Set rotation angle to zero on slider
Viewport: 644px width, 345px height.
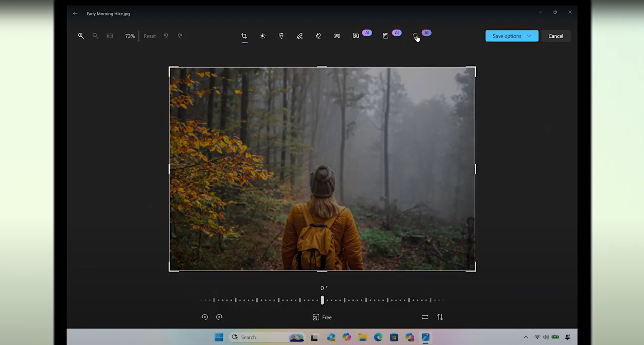click(x=322, y=301)
